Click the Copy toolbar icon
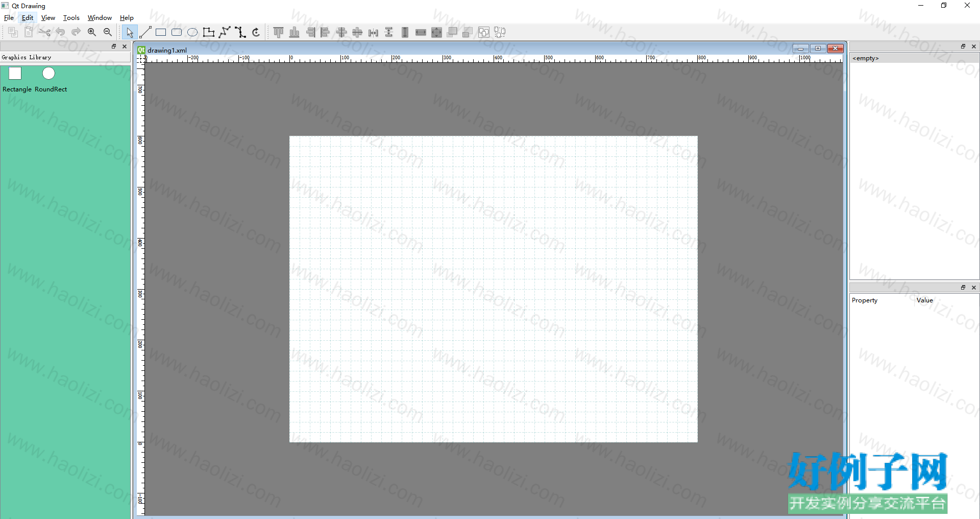 (x=13, y=32)
